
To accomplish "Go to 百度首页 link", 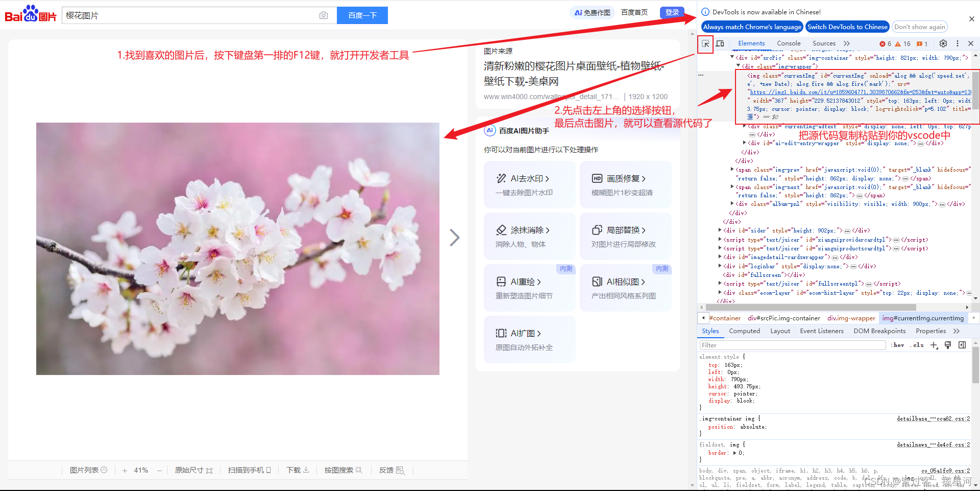I will [x=634, y=12].
